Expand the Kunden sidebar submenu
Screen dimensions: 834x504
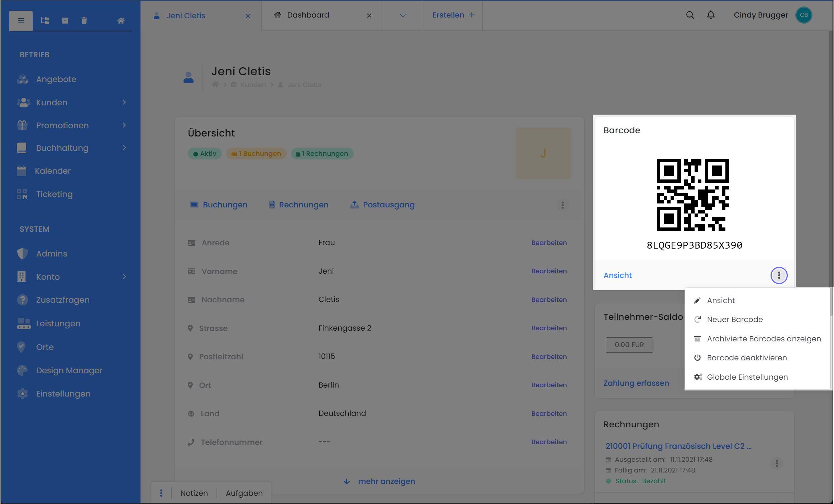pyautogui.click(x=124, y=102)
